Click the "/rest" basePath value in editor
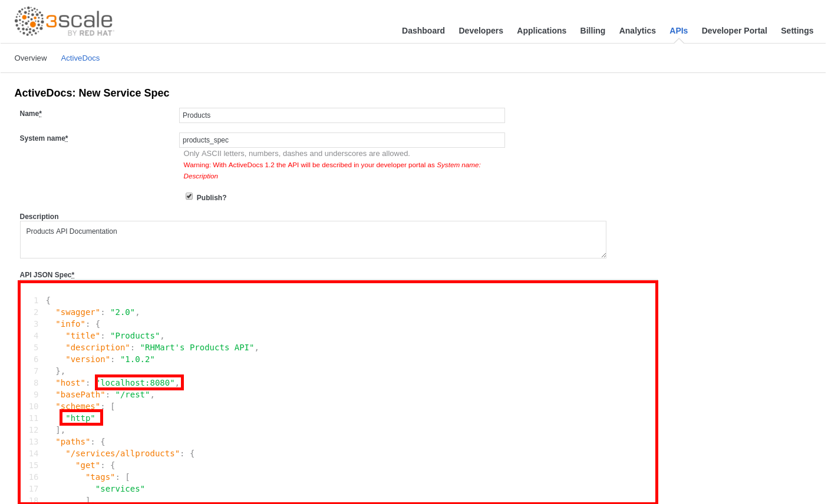The width and height of the screenshot is (828, 504). coord(133,394)
